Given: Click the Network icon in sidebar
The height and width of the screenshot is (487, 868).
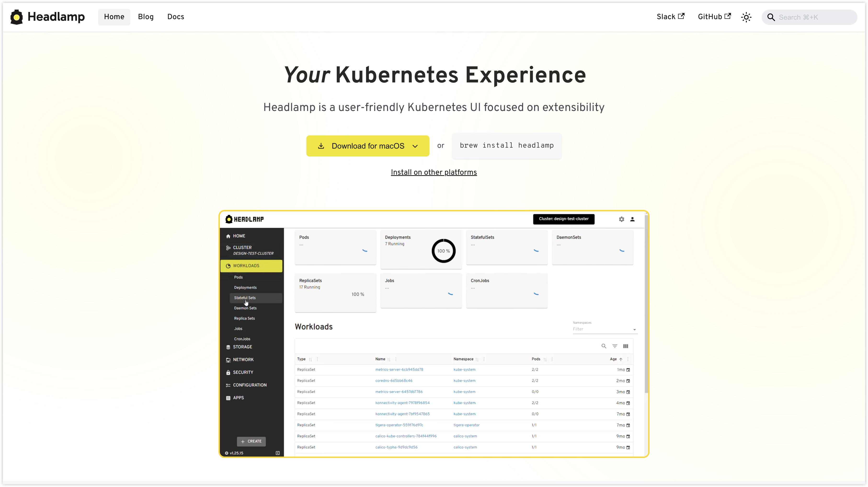Looking at the screenshot, I should [228, 360].
